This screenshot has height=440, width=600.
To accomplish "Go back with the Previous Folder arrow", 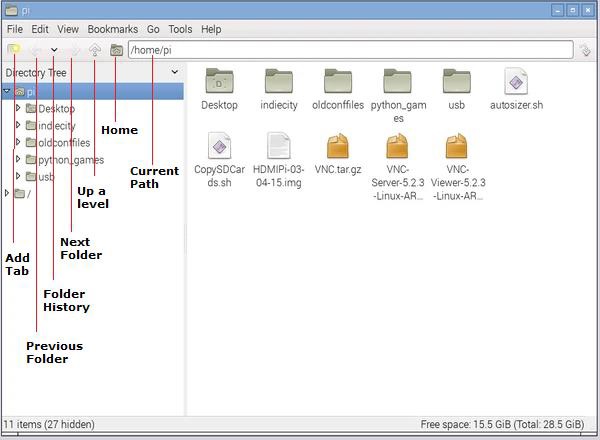I will [36, 51].
